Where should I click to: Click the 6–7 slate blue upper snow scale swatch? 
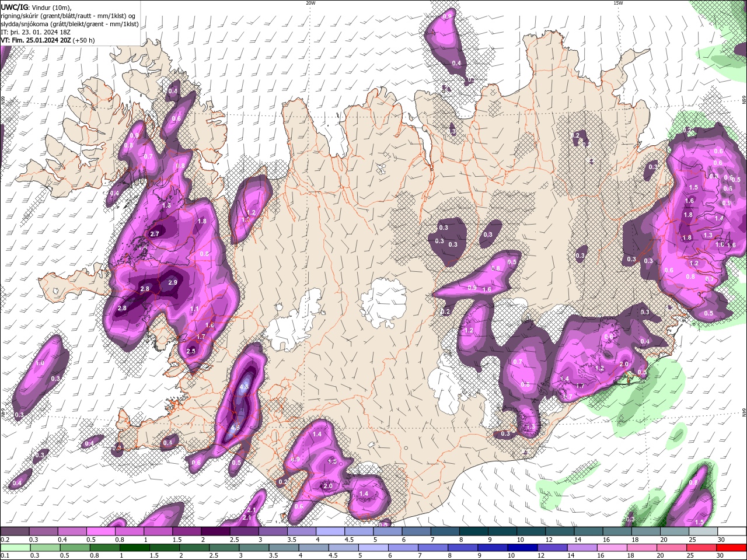pos(416,531)
